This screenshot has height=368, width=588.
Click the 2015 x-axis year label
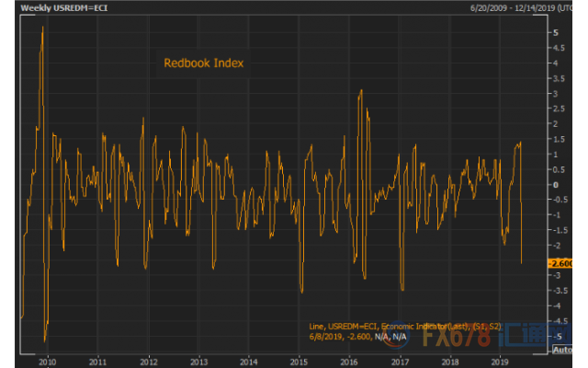(299, 362)
